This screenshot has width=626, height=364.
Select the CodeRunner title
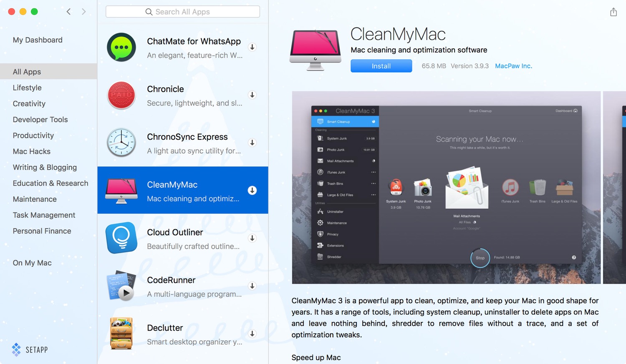tap(171, 280)
